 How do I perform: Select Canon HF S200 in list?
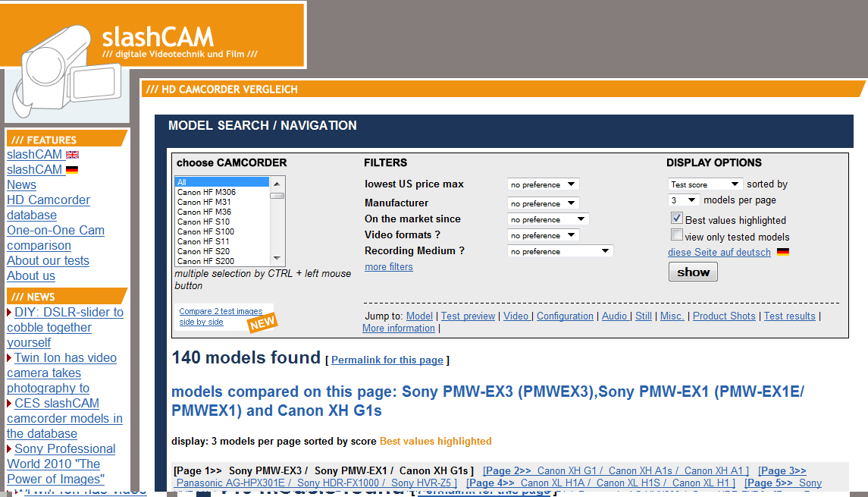pyautogui.click(x=222, y=261)
